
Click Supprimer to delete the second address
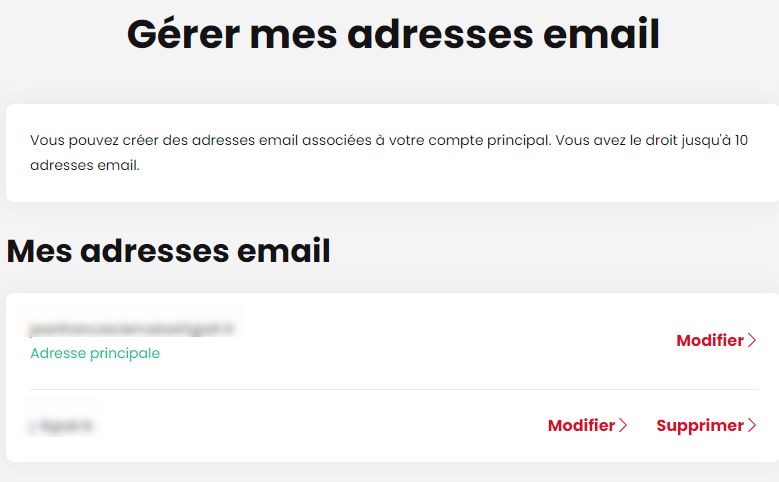pyautogui.click(x=699, y=426)
